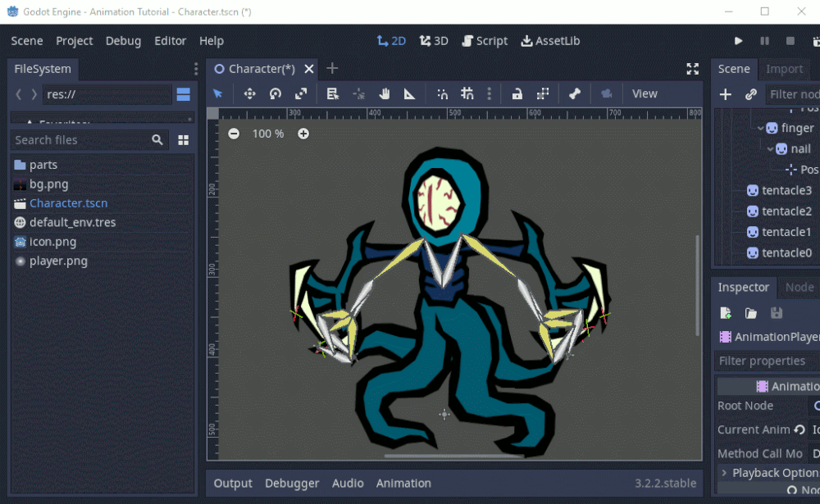Click the res:// path field
This screenshot has width=820, height=504.
(x=107, y=94)
